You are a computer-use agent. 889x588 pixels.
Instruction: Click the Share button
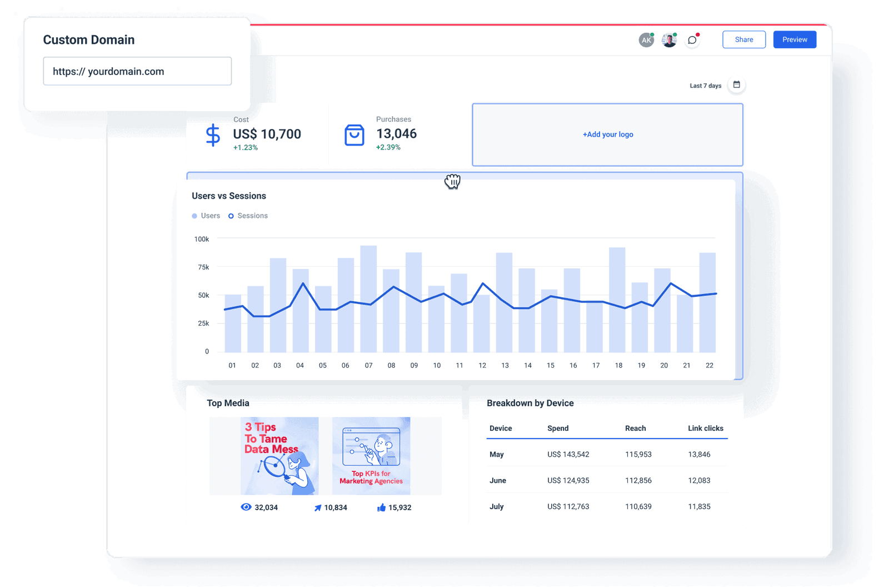click(743, 39)
